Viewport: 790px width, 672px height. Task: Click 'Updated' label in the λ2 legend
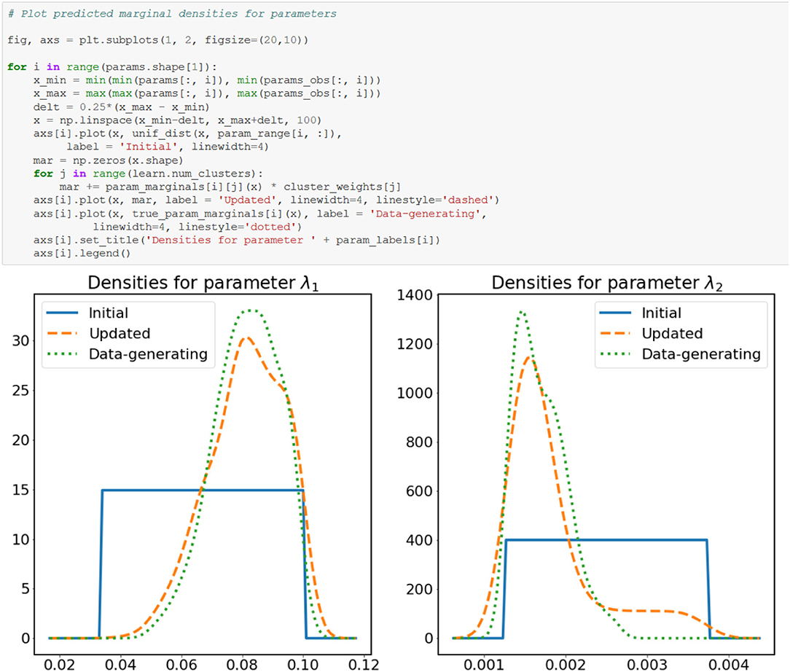coord(672,334)
